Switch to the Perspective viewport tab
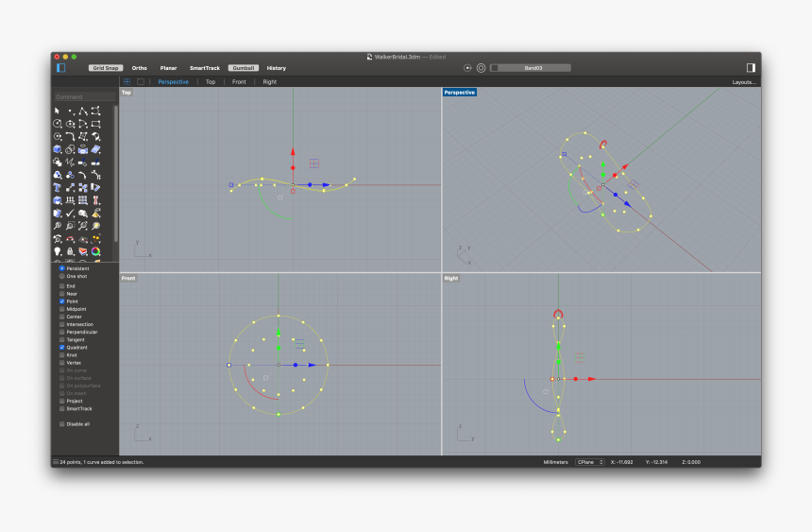Screen dimensions: 812x532 coord(174,82)
